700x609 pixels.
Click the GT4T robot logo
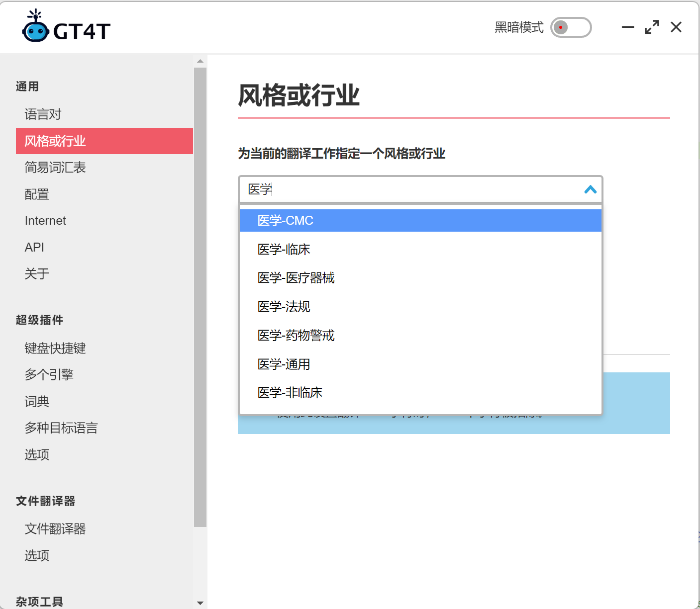35,27
